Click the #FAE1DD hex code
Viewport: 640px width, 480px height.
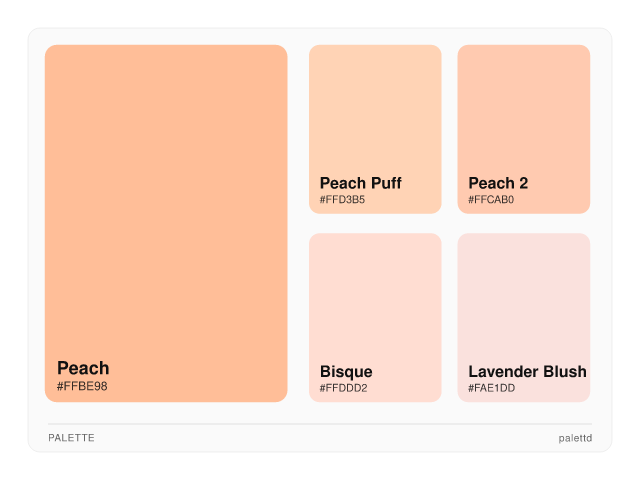pyautogui.click(x=491, y=388)
